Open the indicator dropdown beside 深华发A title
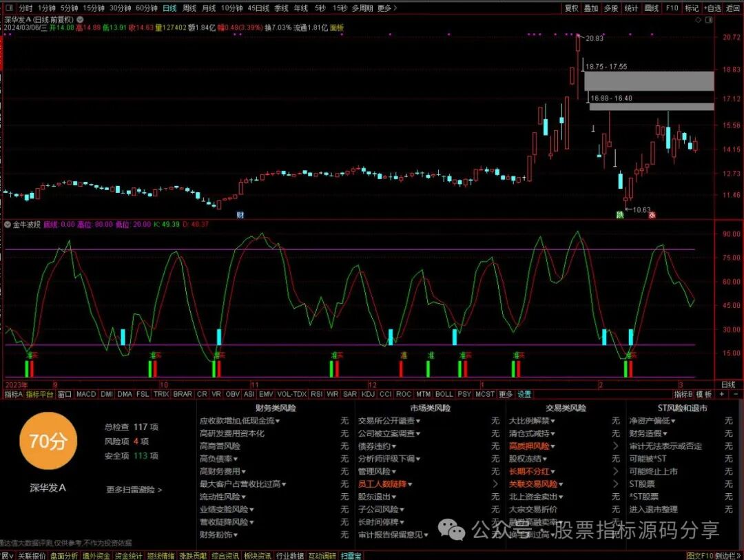Viewport: 744px width, 560px height. click(80, 19)
